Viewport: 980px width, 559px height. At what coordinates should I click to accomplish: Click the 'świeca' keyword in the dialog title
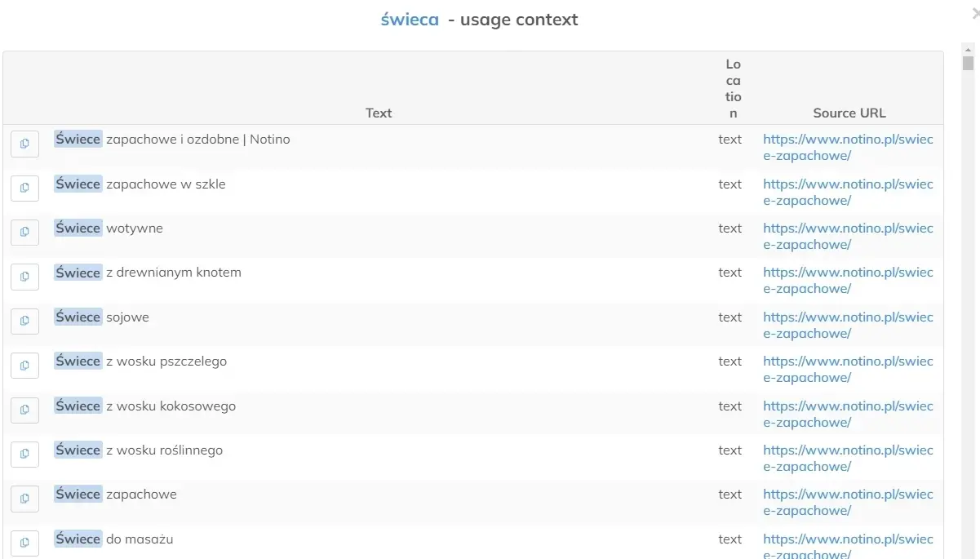410,19
